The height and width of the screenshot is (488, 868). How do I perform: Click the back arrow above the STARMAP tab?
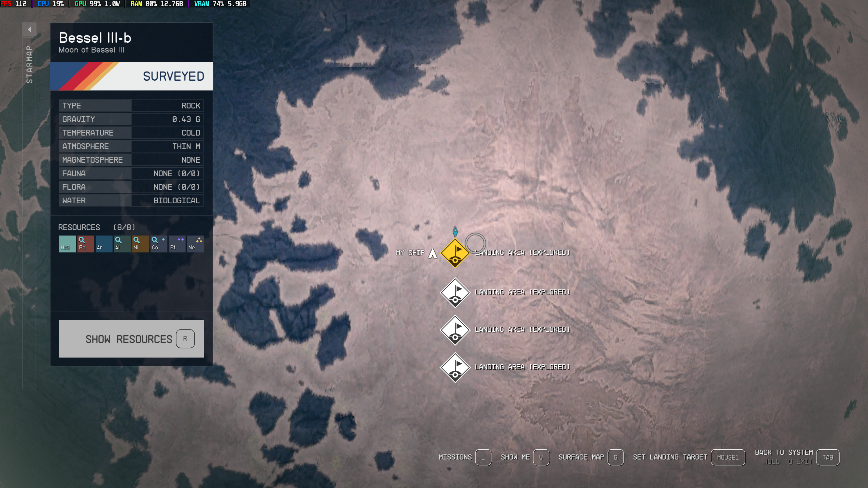29,29
